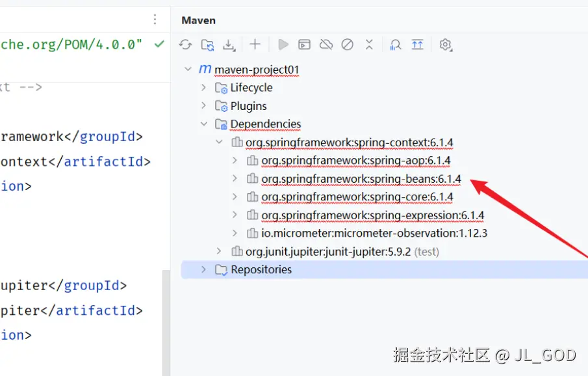Expand the spring-beans:6.1.4 dependency
Screen dimensions: 588x376
pos(235,178)
